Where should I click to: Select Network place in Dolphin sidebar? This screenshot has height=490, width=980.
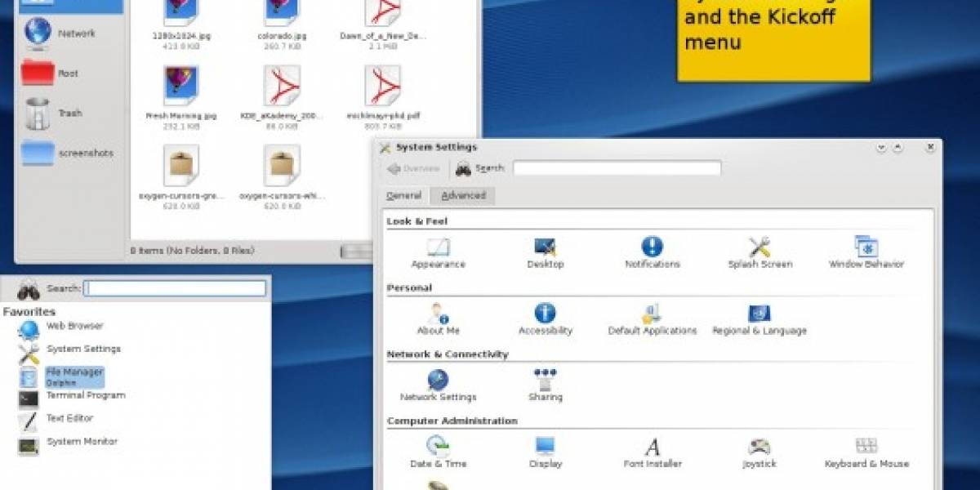[x=59, y=33]
